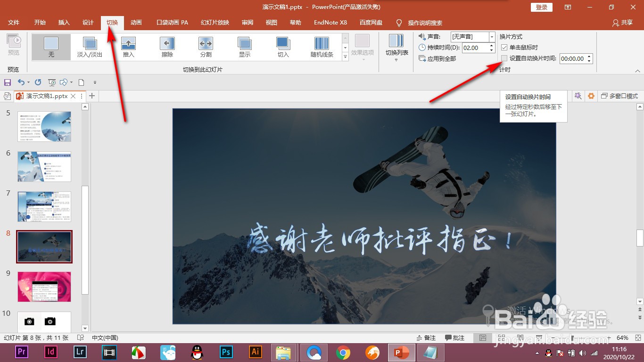Open 批注 comments button

click(x=454, y=337)
